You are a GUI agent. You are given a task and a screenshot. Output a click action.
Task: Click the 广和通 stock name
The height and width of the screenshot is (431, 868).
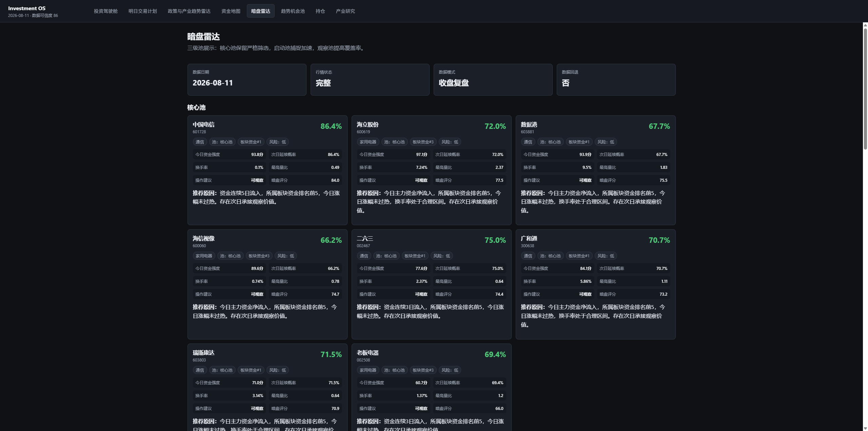click(529, 239)
